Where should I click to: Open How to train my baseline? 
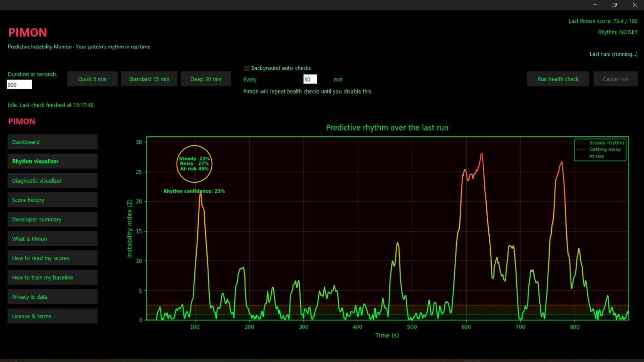(x=52, y=277)
